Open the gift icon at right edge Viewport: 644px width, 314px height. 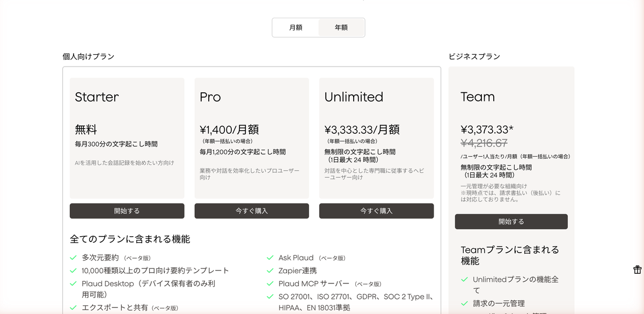[x=637, y=269]
